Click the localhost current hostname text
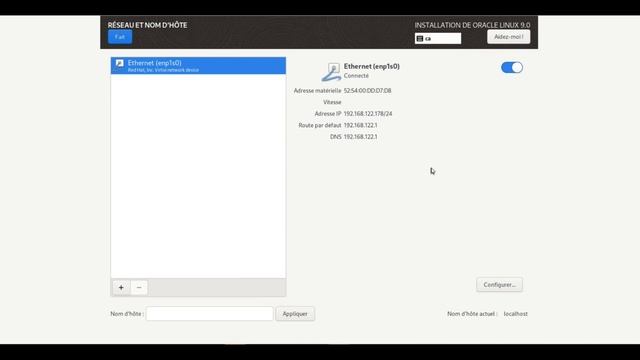This screenshot has height=360, width=640. coord(516,314)
